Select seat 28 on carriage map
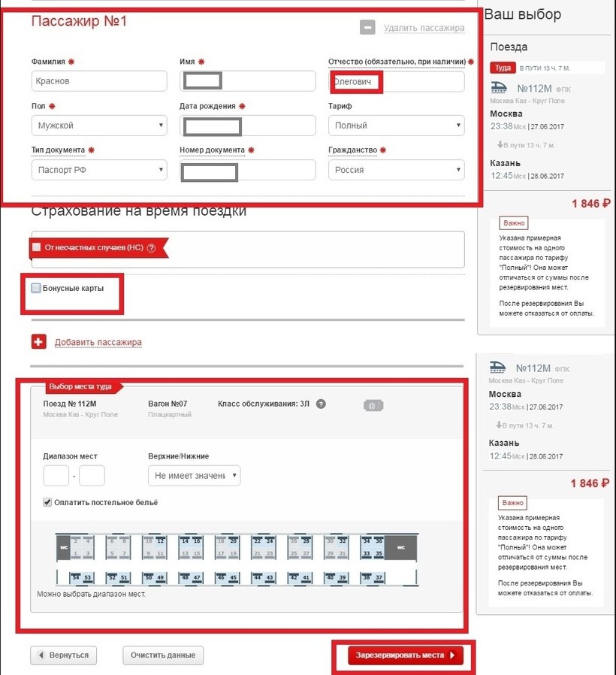 click(306, 540)
